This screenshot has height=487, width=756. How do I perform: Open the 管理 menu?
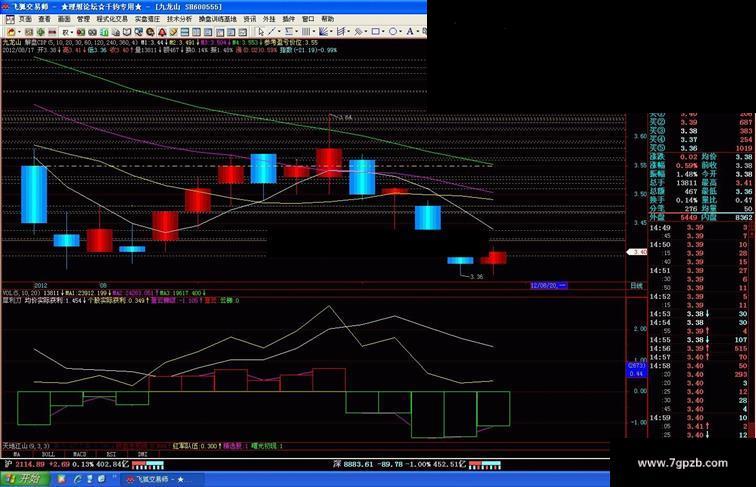click(83, 19)
